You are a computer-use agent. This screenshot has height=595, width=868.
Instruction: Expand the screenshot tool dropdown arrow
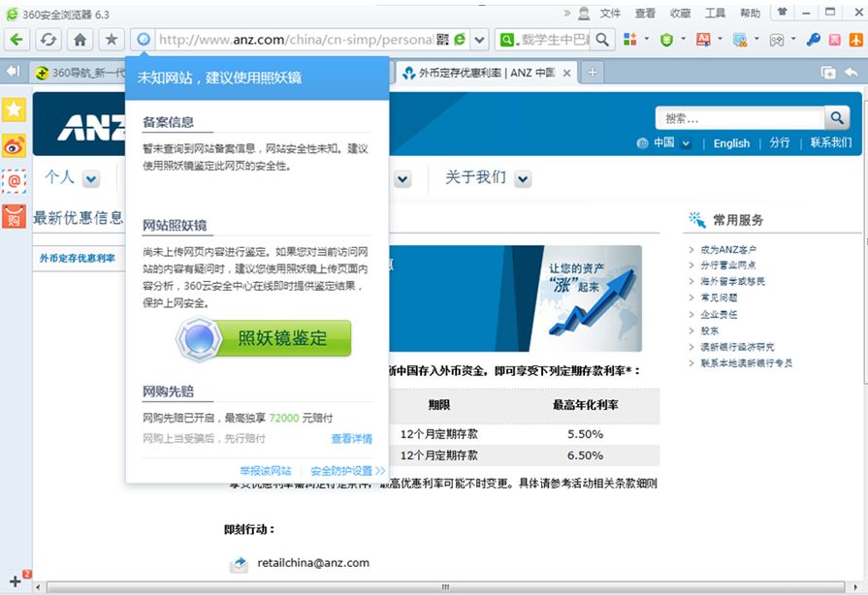pos(756,39)
